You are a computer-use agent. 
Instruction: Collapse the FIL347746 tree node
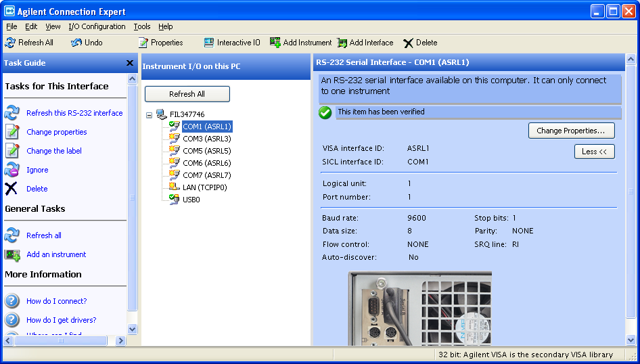pyautogui.click(x=150, y=115)
